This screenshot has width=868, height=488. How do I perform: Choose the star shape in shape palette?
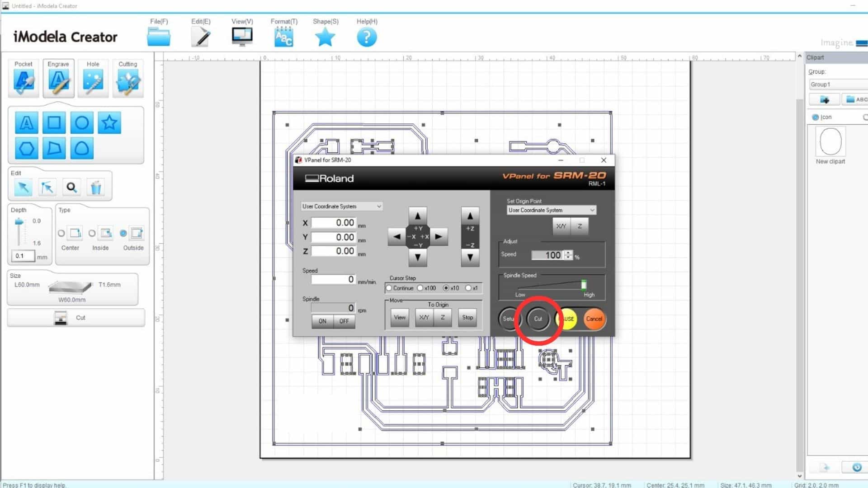(x=109, y=122)
